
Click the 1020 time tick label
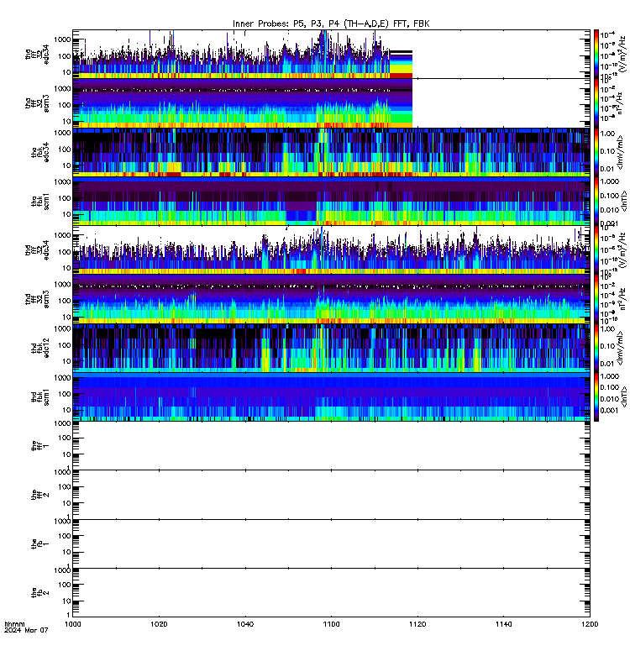pyautogui.click(x=159, y=624)
